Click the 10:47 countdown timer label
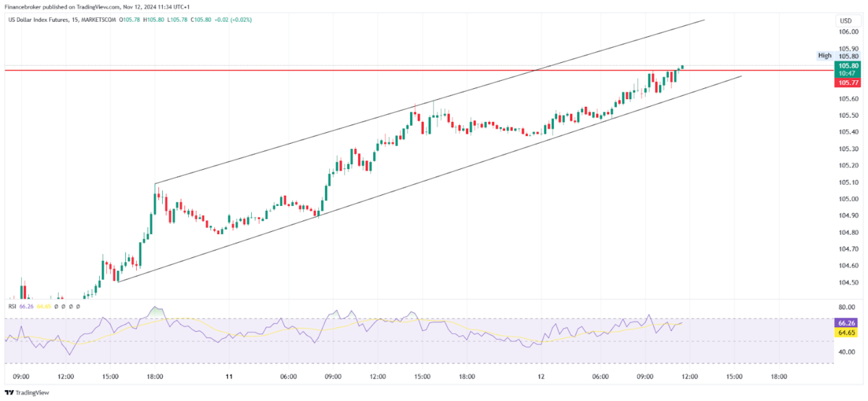The width and height of the screenshot is (868, 401). (x=848, y=74)
